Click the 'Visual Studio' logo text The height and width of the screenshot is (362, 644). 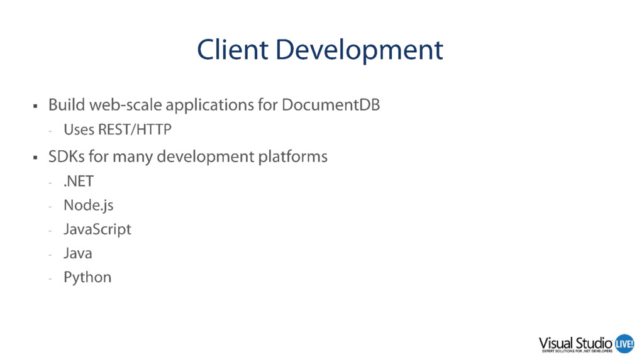(x=575, y=343)
